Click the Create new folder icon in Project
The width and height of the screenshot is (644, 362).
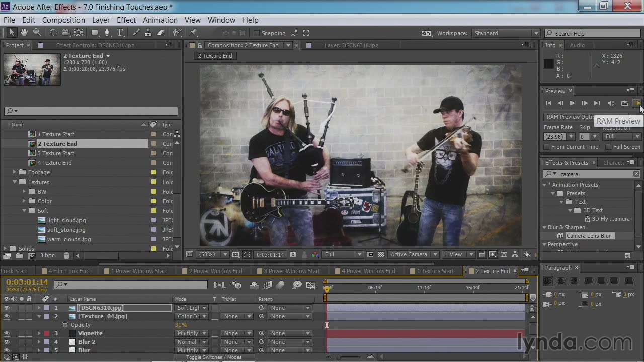coord(19,256)
